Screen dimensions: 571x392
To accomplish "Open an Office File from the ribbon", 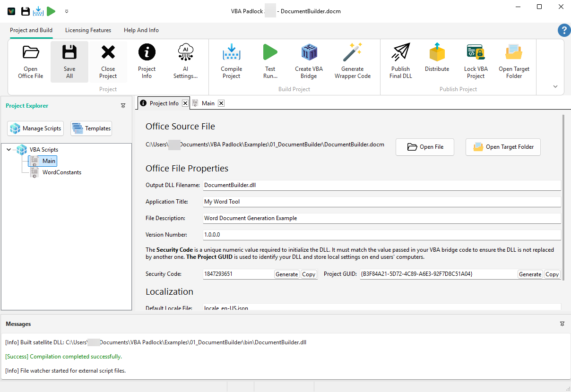I will click(30, 60).
